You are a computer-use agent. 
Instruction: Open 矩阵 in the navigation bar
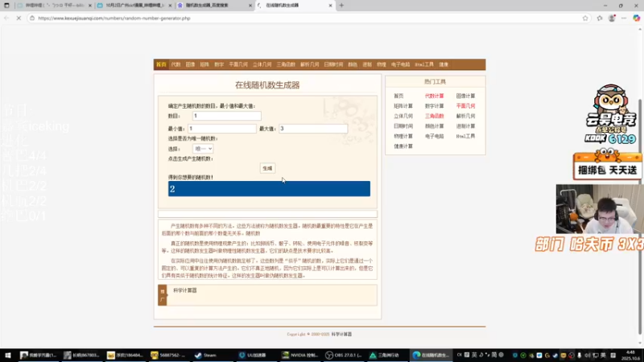[x=204, y=64]
